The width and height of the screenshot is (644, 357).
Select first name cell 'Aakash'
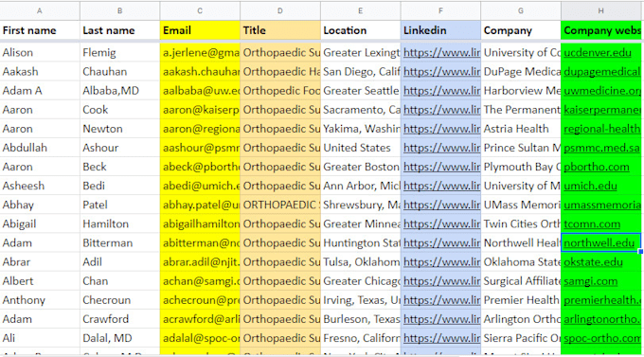click(x=40, y=71)
